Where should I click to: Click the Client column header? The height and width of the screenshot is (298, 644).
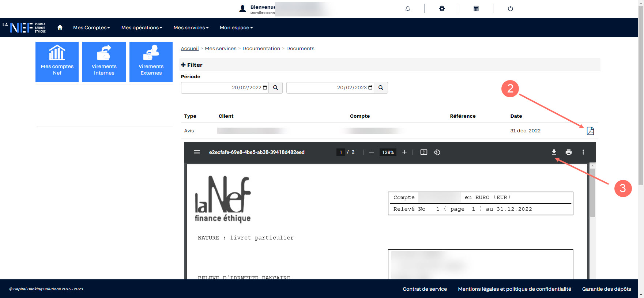(226, 116)
